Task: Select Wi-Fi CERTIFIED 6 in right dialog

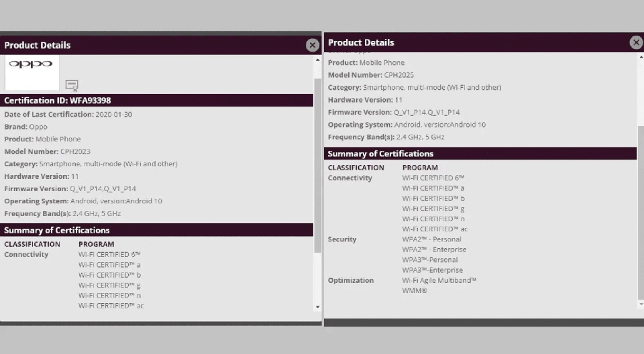Action: (x=433, y=178)
